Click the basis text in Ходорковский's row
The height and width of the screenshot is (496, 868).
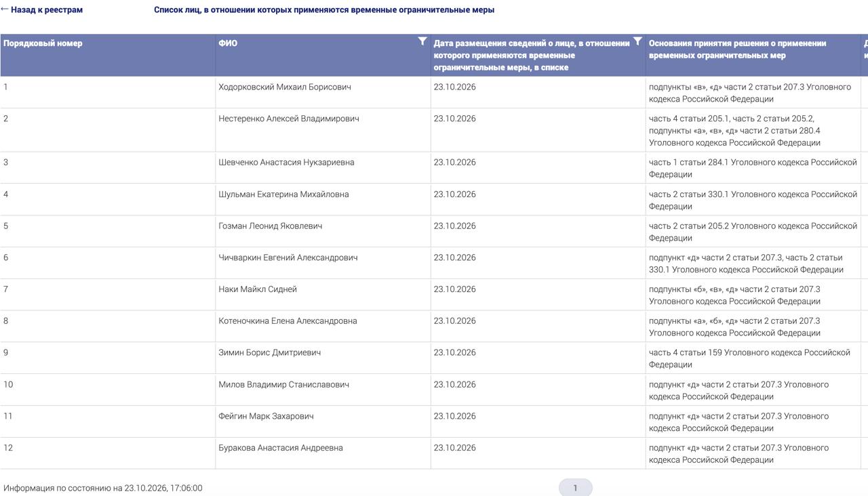(750, 93)
